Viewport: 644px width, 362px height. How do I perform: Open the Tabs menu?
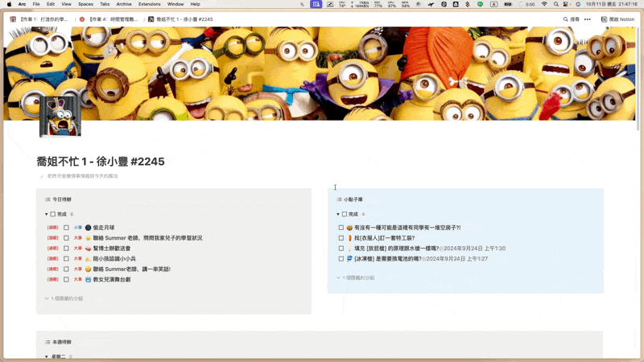(x=105, y=4)
